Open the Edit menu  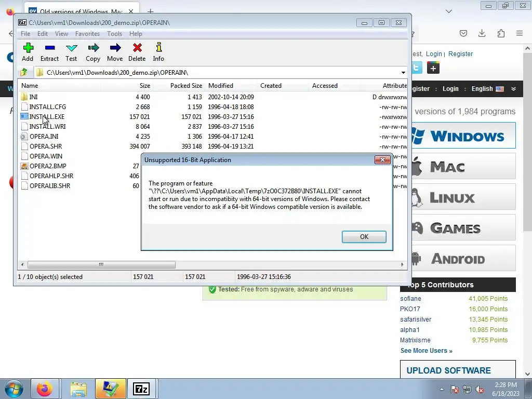click(43, 34)
